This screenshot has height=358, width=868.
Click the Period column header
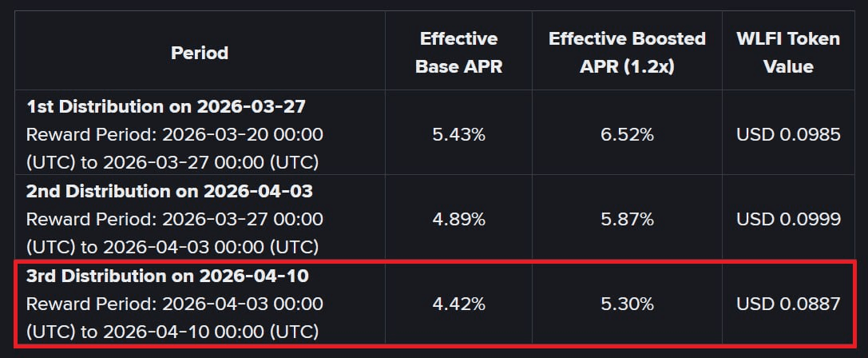[x=199, y=53]
